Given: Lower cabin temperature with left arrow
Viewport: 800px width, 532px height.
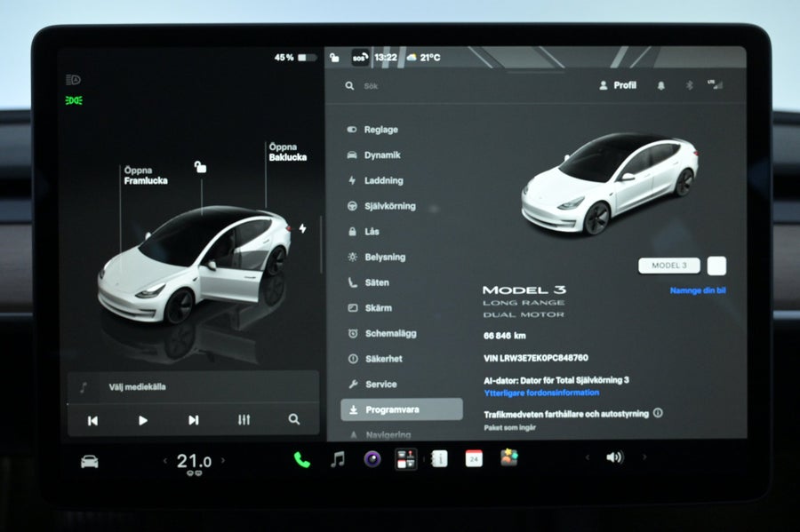Looking at the screenshot, I should pos(164,461).
